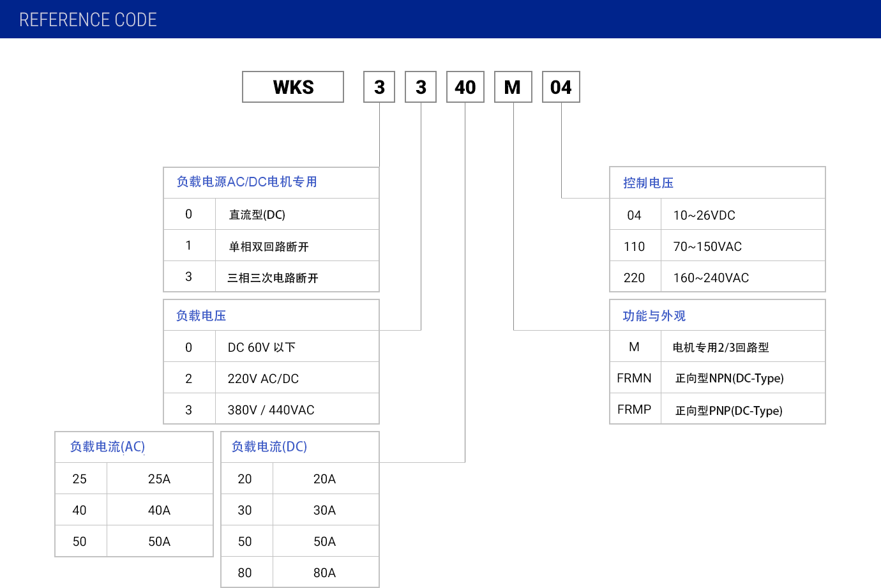Screen dimensions: 881x588
Task: Select the 70~150VAC control voltage row
Action: coord(707,246)
